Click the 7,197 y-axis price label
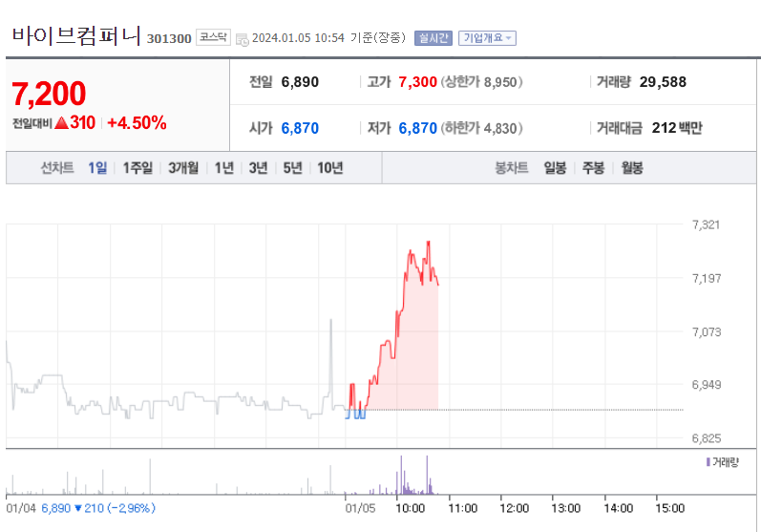 (707, 279)
